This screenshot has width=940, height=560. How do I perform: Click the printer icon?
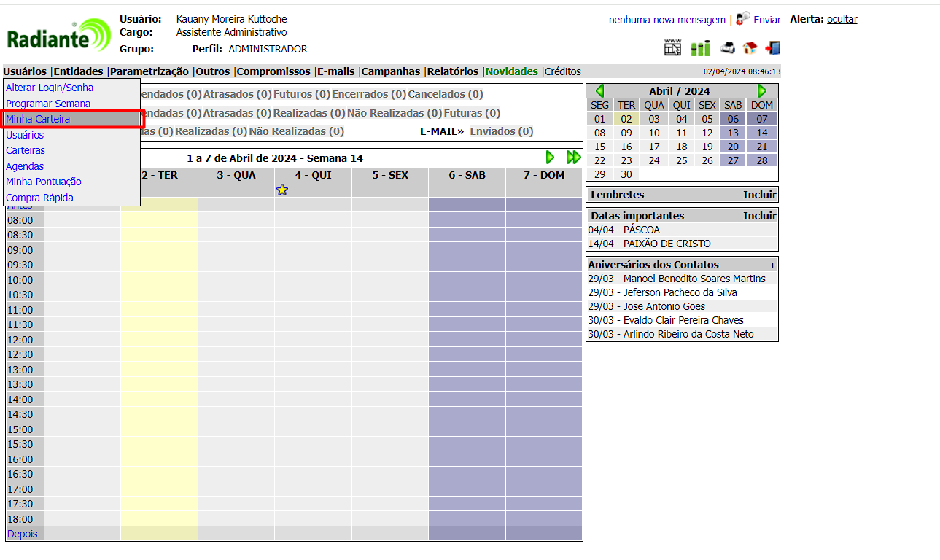click(x=727, y=48)
